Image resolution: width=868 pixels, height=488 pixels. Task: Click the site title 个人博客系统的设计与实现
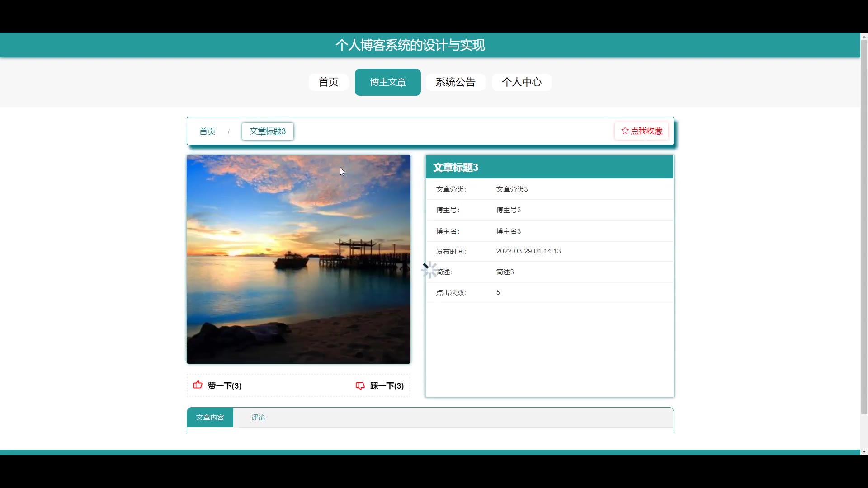(410, 45)
